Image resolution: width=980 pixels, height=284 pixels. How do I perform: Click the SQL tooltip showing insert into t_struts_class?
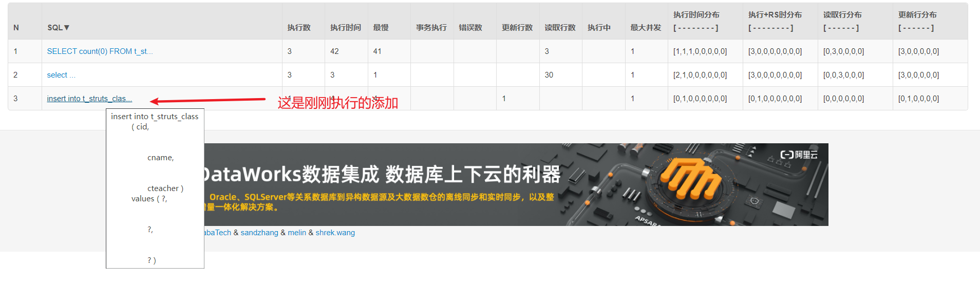tap(155, 188)
